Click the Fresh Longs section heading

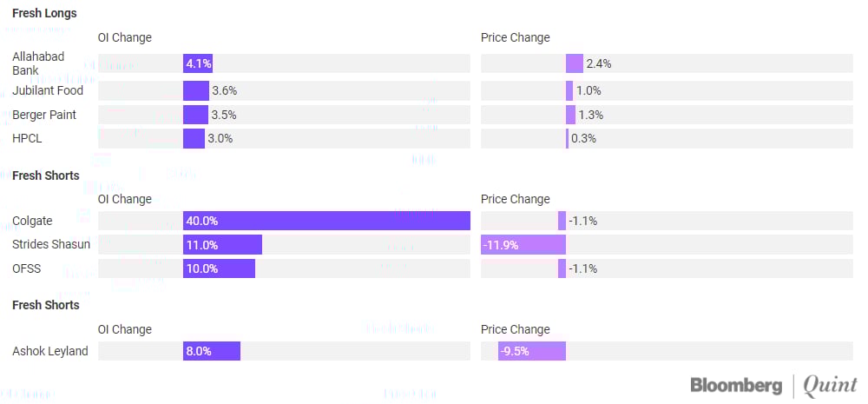[44, 14]
